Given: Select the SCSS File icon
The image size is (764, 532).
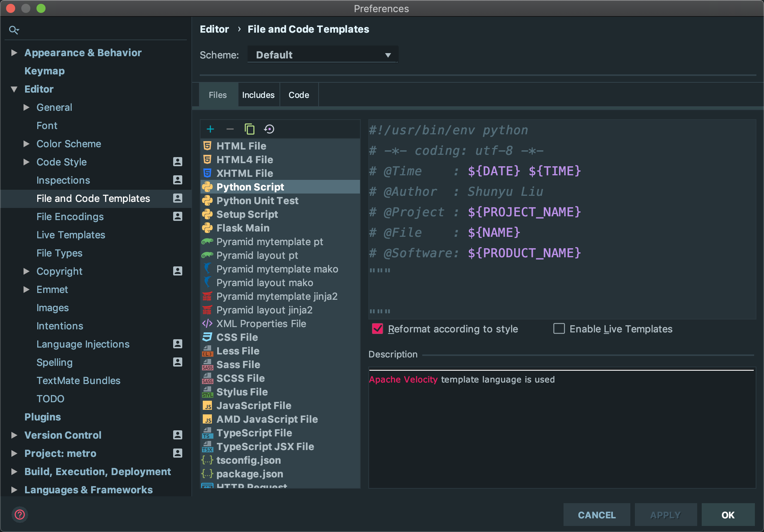Looking at the screenshot, I should coord(207,378).
